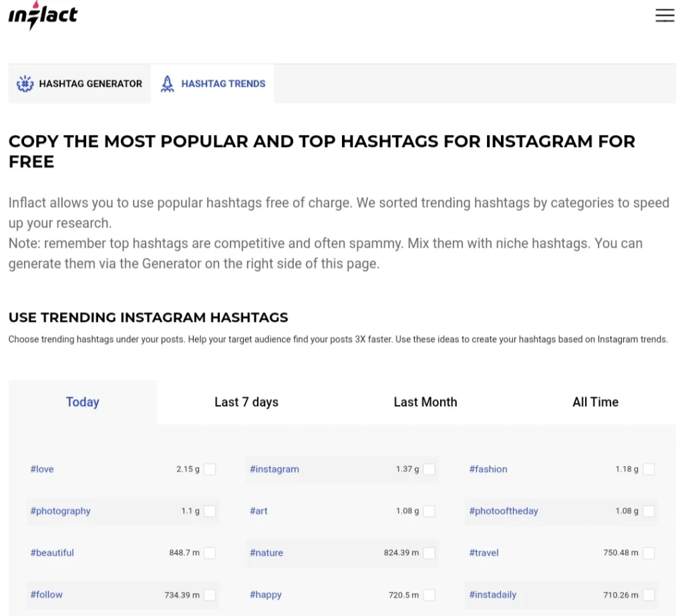The image size is (684, 616).
Task: Open the #photooftheday hashtag link
Action: tap(504, 511)
